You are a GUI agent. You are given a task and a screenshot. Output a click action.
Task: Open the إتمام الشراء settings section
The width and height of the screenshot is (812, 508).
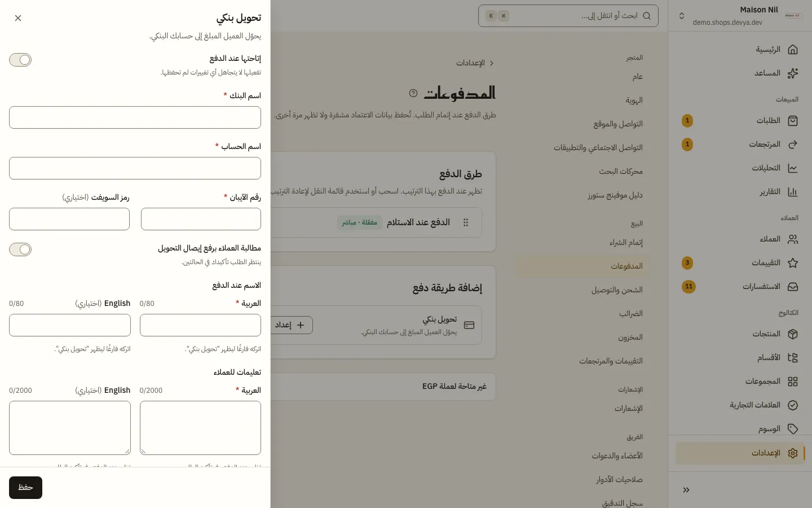click(626, 243)
